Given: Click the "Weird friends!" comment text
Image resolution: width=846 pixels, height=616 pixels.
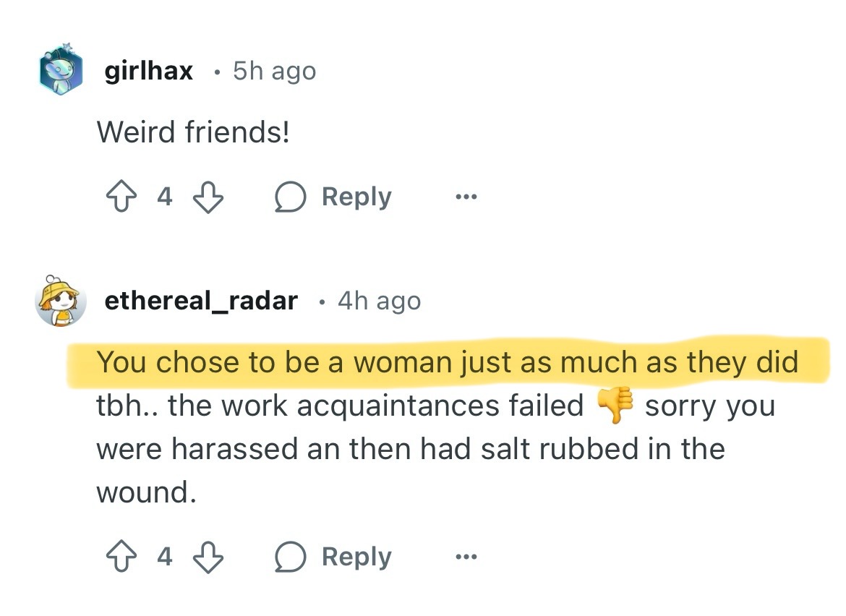Looking at the screenshot, I should point(193,132).
